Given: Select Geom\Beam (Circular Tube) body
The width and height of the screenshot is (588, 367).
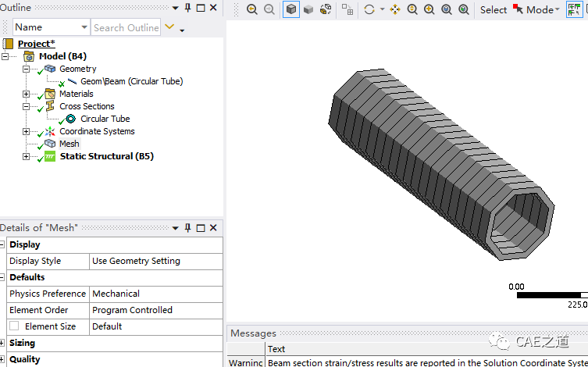Looking at the screenshot, I should point(132,81).
